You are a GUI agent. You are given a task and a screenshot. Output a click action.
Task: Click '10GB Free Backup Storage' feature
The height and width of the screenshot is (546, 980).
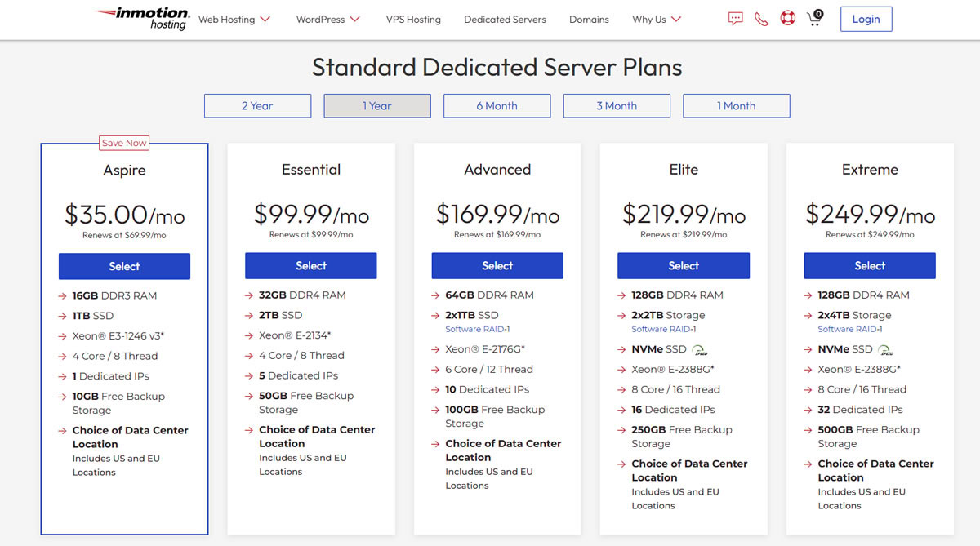[x=118, y=403]
